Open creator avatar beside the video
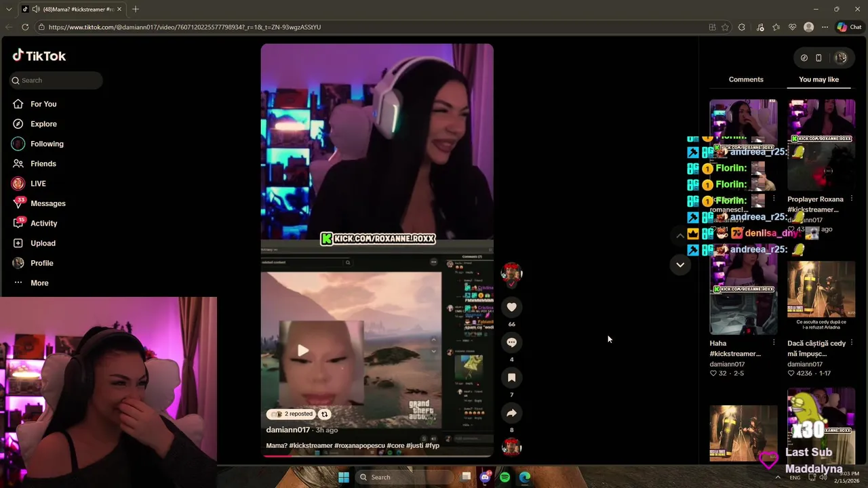The image size is (868, 488). point(511,273)
